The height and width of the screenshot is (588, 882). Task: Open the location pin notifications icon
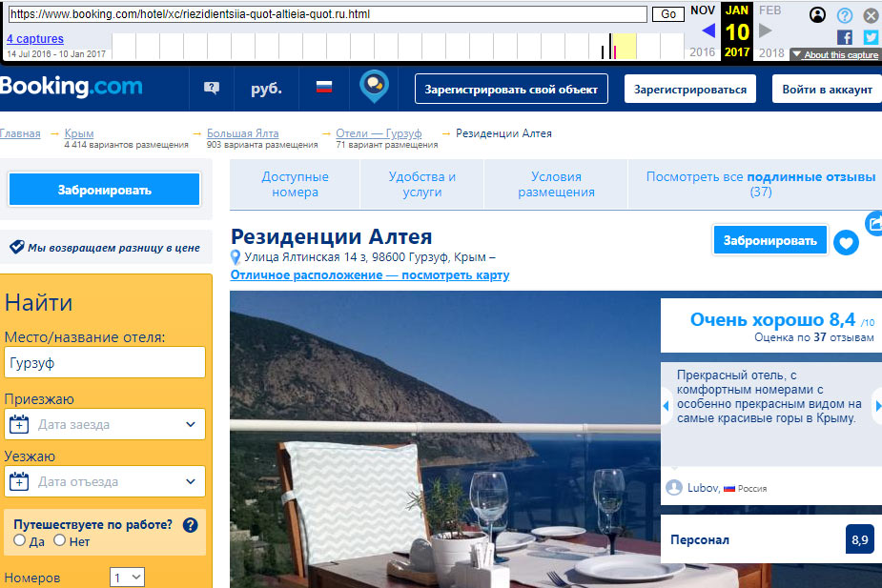(374, 88)
